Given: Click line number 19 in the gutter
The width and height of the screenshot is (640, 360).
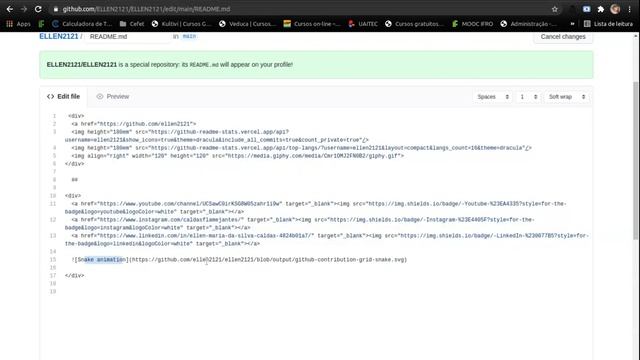Looking at the screenshot, I should coord(53,291).
